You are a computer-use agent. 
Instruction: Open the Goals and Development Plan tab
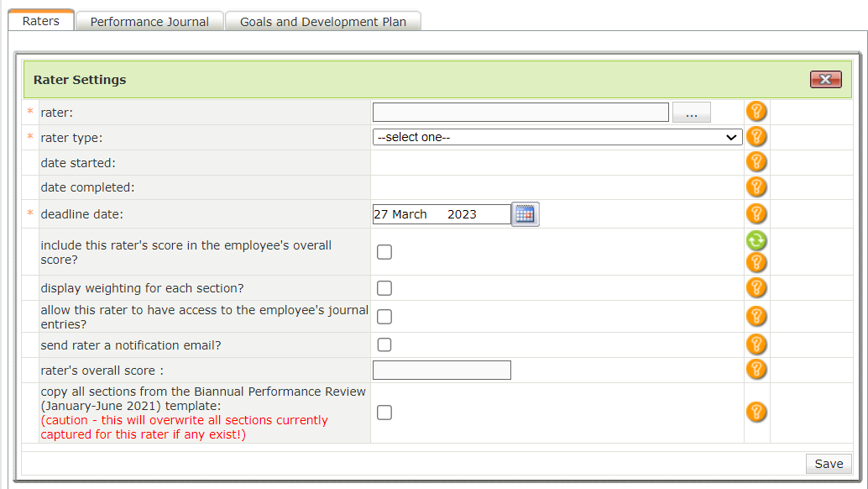(323, 22)
